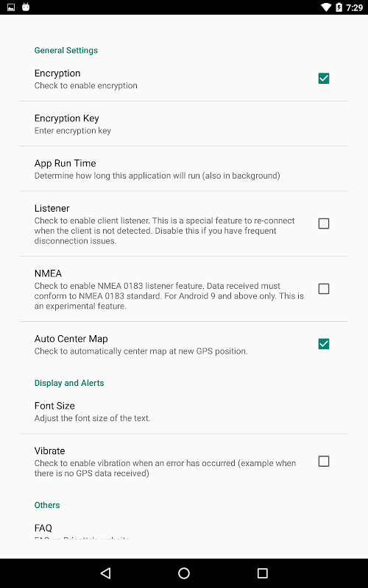The image size is (368, 588).
Task: Open the Font Size setting
Action: (x=184, y=412)
